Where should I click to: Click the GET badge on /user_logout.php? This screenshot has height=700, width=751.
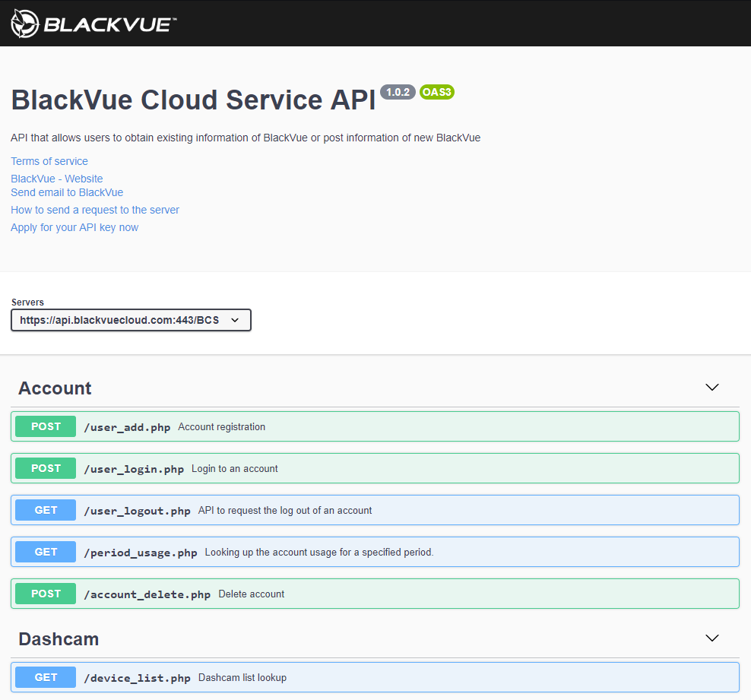pyautogui.click(x=45, y=510)
